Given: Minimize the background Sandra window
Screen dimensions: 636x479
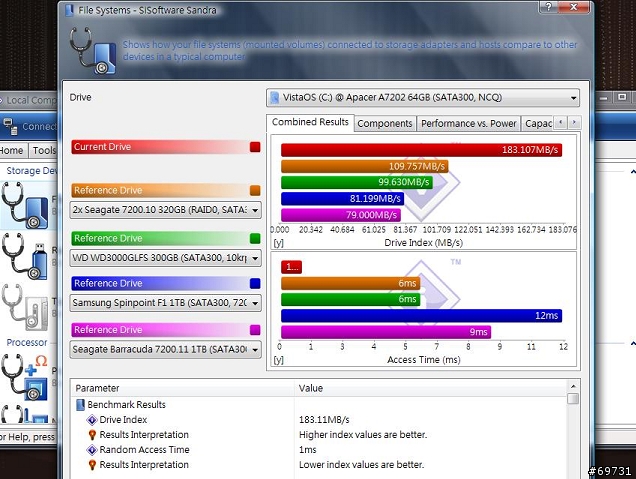Looking at the screenshot, I should click(x=604, y=98).
